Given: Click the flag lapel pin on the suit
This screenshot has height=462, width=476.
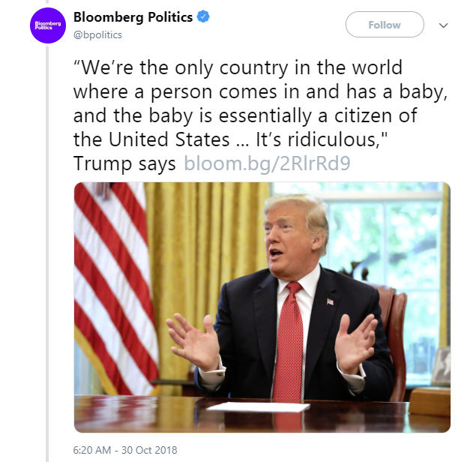Looking at the screenshot, I should [330, 301].
